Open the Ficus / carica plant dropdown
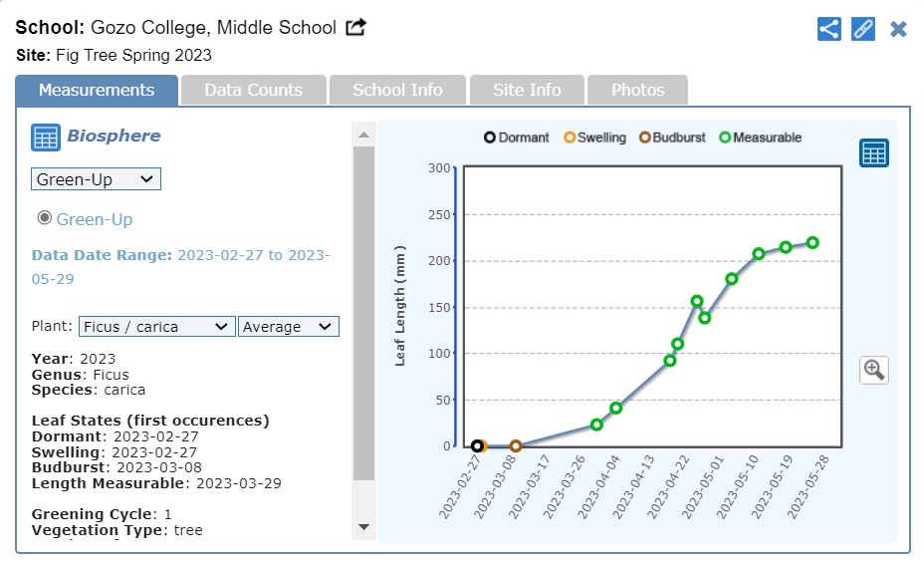Screen dimensions: 924x571 click(x=156, y=327)
